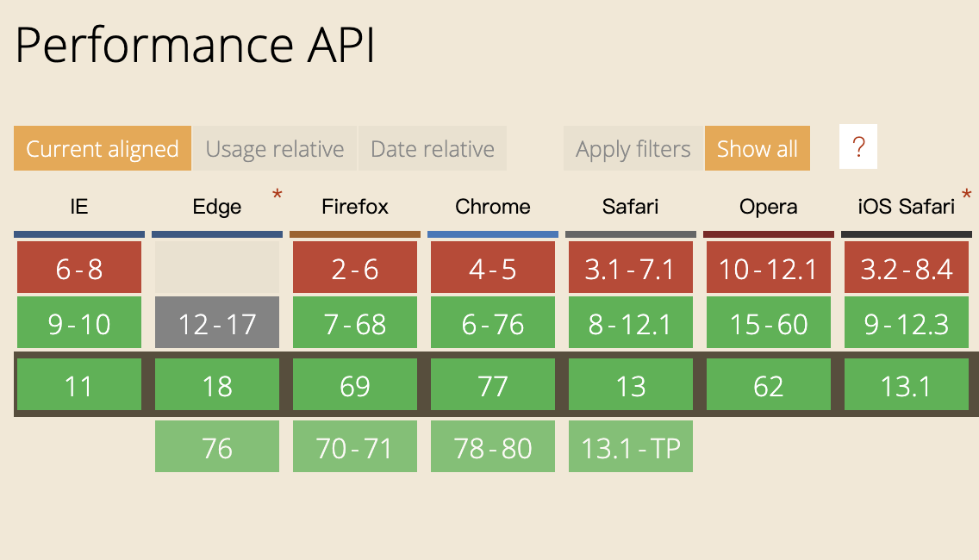
Task: Select Opera versions 15-60 cell
Action: [769, 322]
